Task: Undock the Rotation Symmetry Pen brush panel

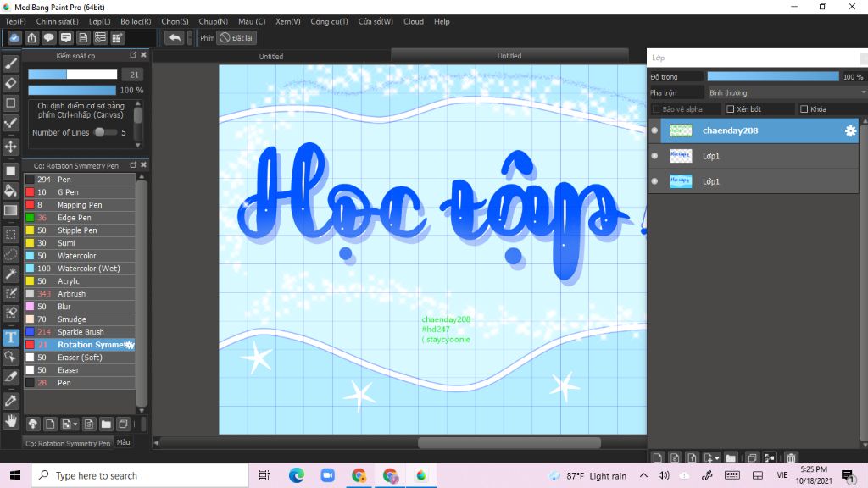Action: point(133,165)
